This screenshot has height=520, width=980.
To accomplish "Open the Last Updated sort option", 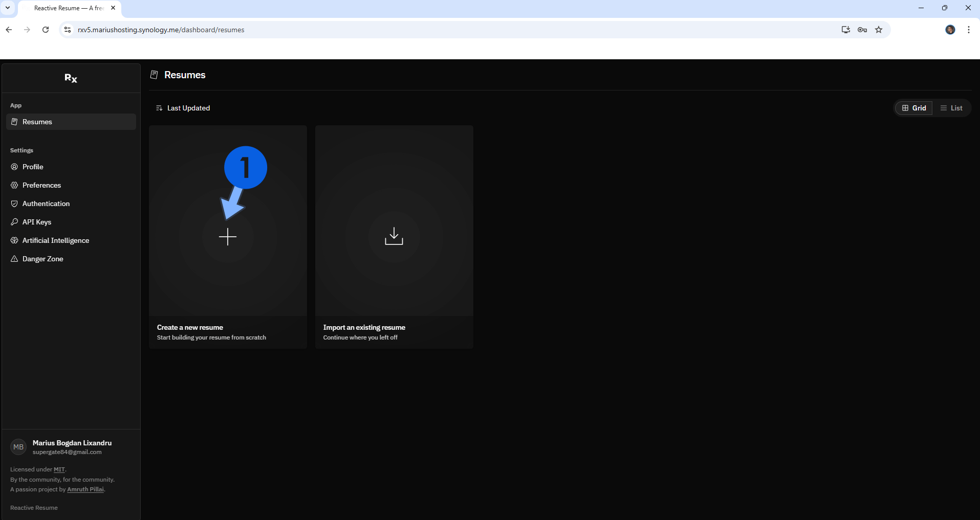I will [x=183, y=108].
